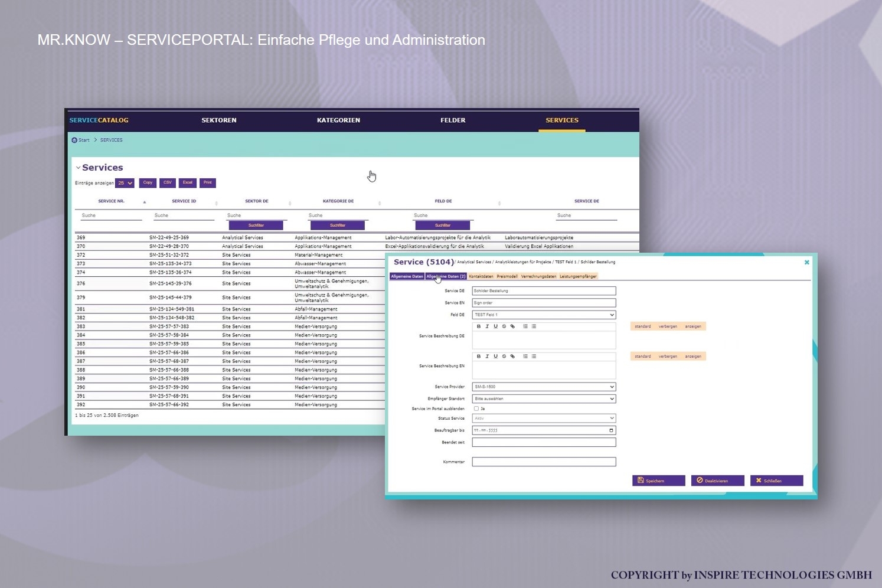Switch to the Allgemeine Daten (2) tab
Screen dimensions: 882x588
click(446, 276)
